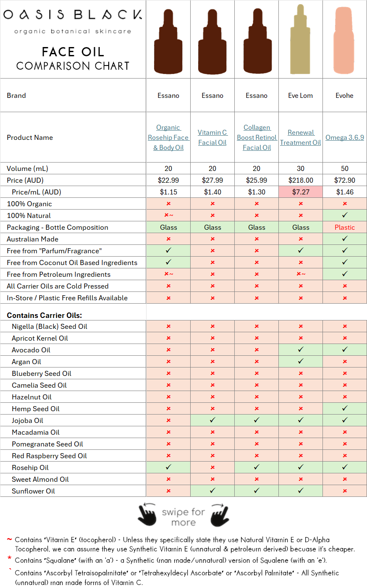Click the '100% Natural' row label

tap(29, 215)
